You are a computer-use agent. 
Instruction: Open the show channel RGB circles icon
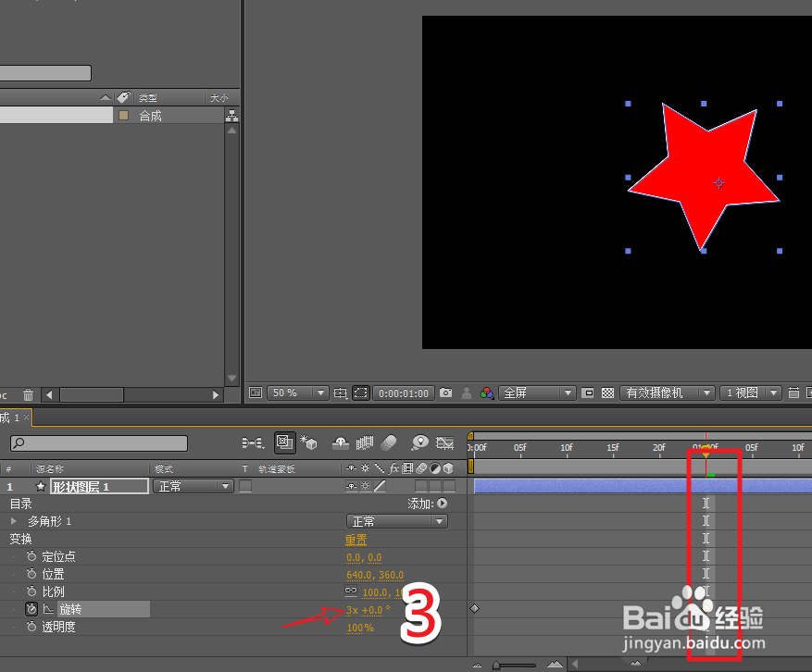tap(486, 393)
